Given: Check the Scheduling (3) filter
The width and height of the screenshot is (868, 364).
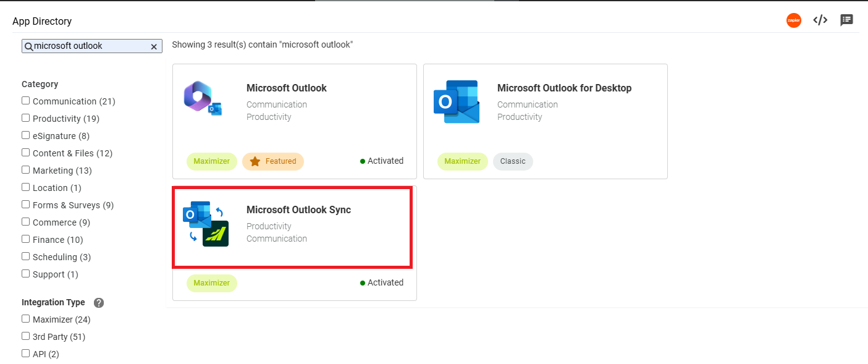Looking at the screenshot, I should [x=25, y=256].
